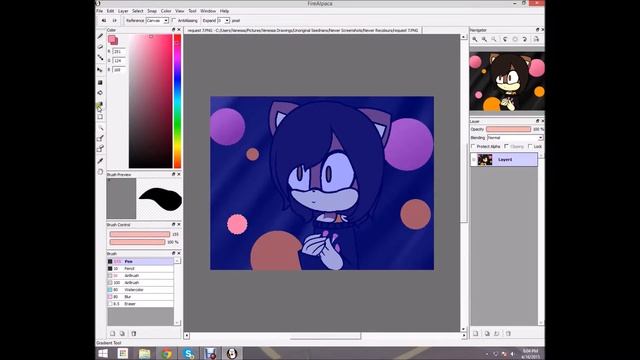Screen dimensions: 640x360
Task: Add new brush in Brush panel
Action: 113,333
